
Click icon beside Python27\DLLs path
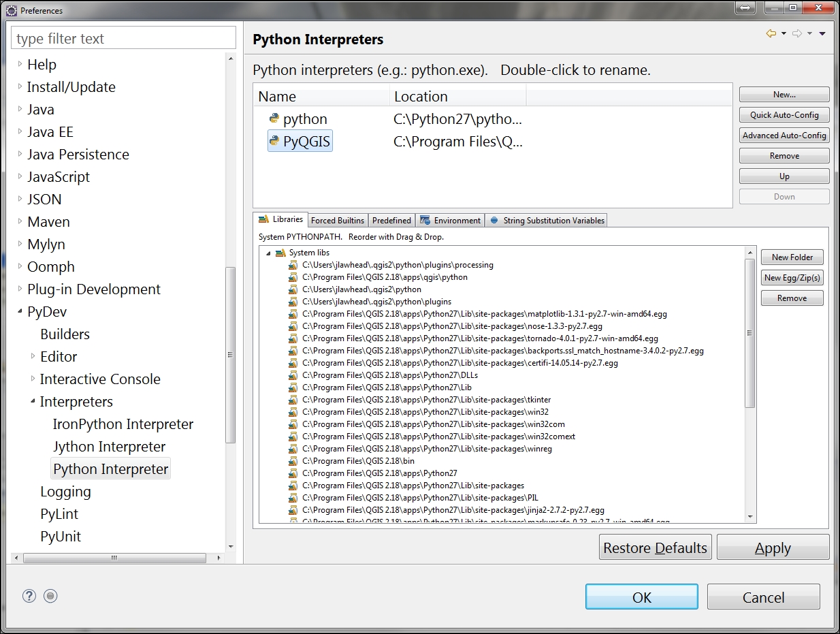(293, 375)
